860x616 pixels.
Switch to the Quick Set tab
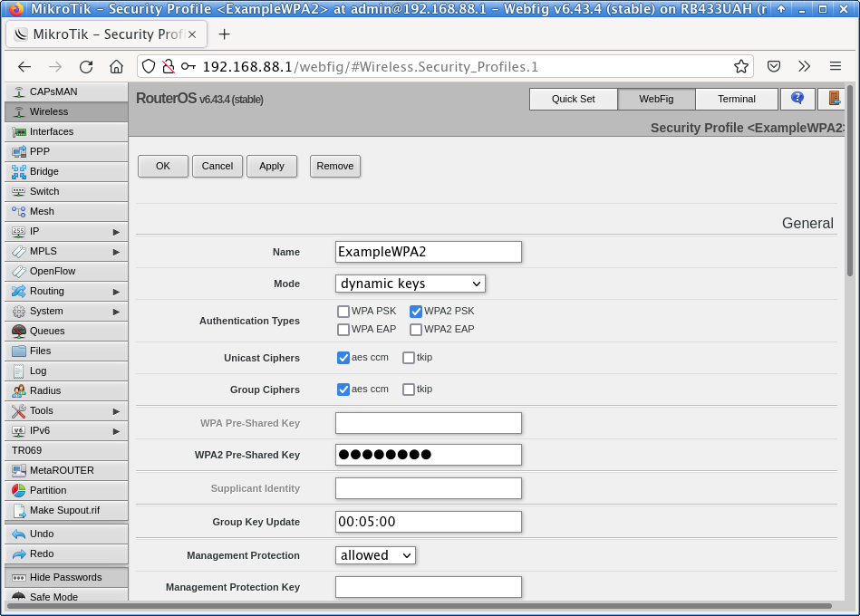click(x=573, y=99)
